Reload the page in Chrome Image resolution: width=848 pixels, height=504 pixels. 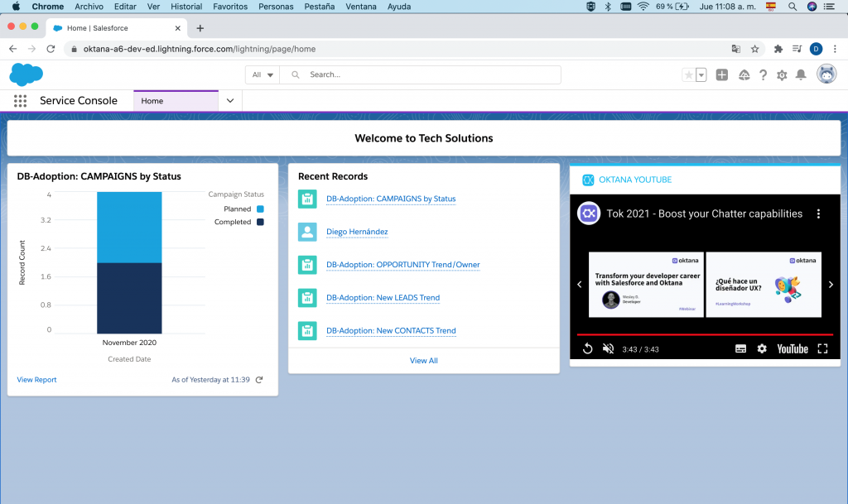point(51,49)
